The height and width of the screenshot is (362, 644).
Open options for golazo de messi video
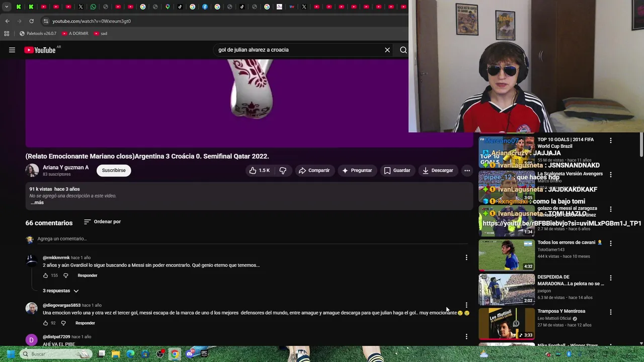click(x=611, y=209)
